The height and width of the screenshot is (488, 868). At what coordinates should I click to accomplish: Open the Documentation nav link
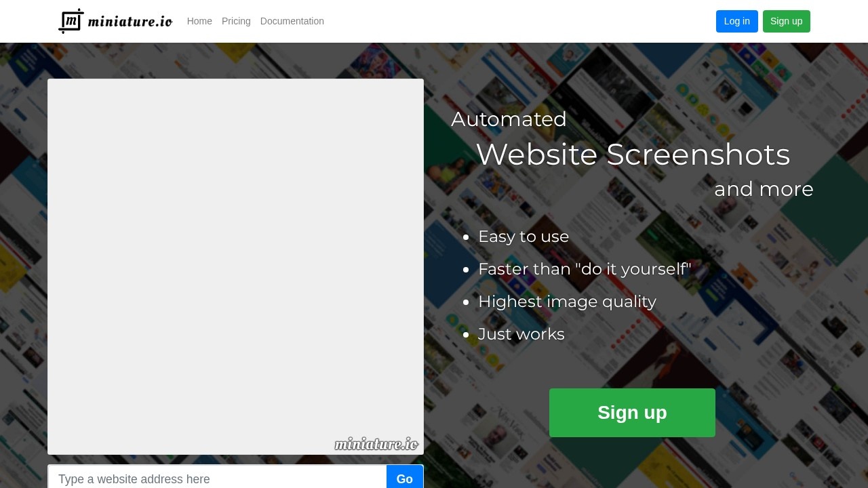point(292,21)
